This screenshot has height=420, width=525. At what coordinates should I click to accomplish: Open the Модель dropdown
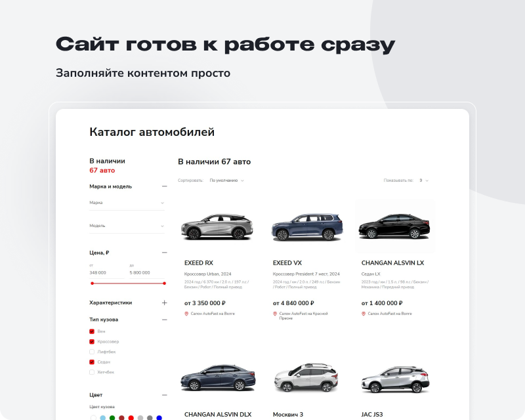pos(127,226)
